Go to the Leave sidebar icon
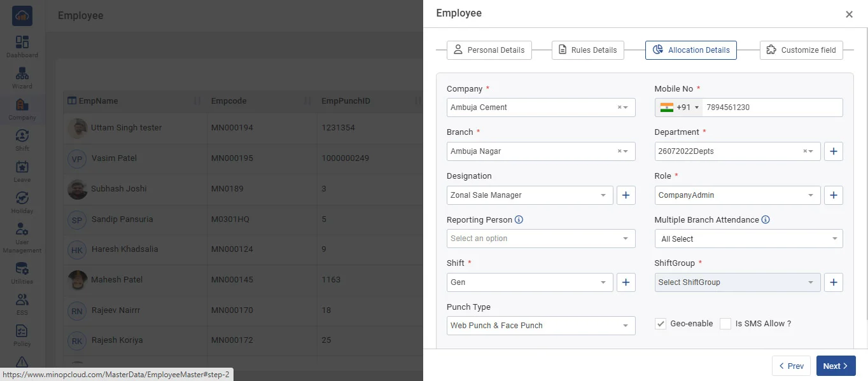The height and width of the screenshot is (381, 868). (22, 170)
